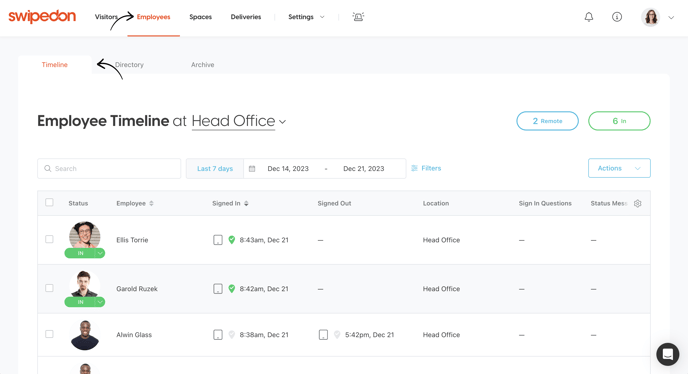
Task: Tick the select-all header checkbox
Action: coord(49,202)
